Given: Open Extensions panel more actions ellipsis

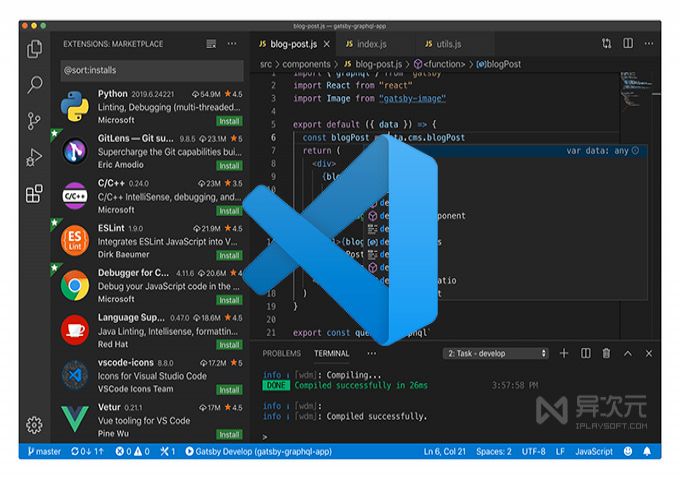Looking at the screenshot, I should tap(232, 44).
